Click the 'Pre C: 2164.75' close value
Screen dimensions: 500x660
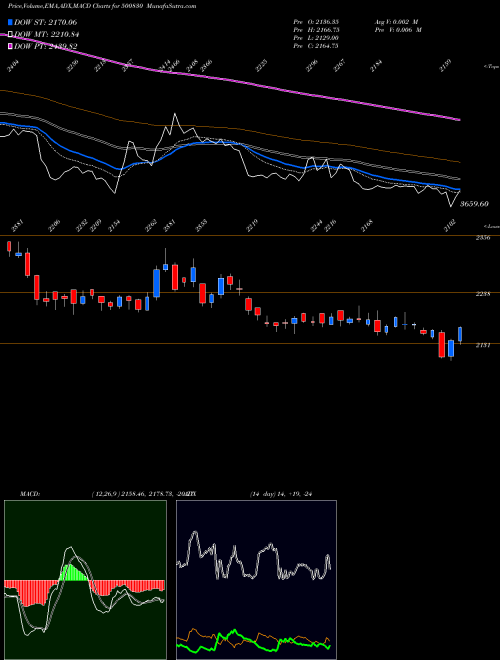click(316, 46)
